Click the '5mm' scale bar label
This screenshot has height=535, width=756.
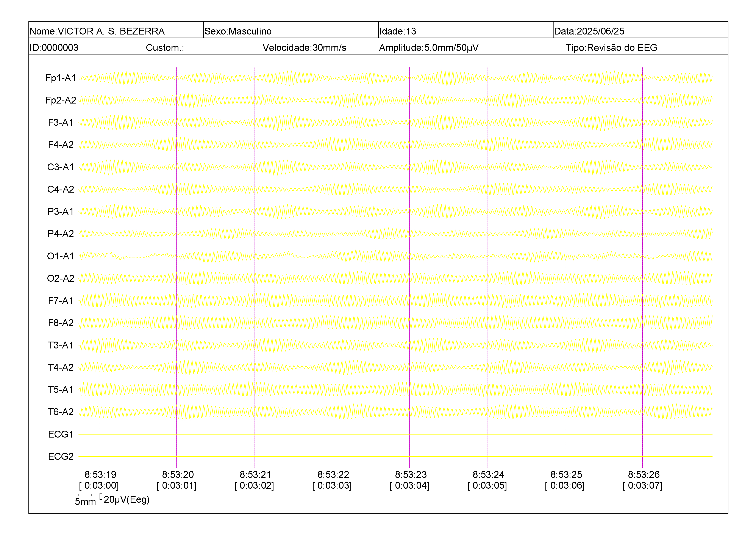(x=85, y=502)
